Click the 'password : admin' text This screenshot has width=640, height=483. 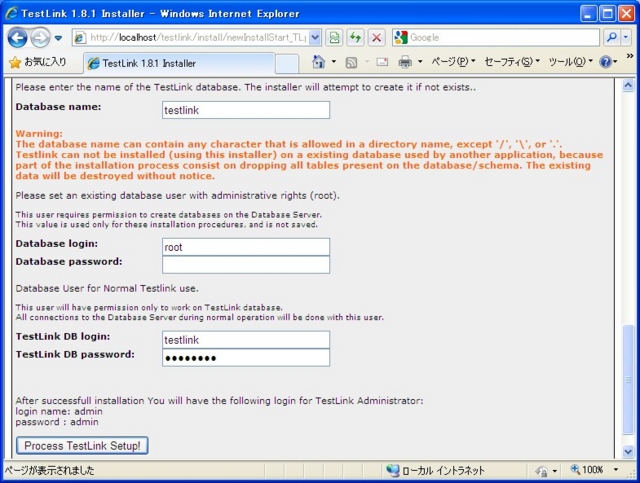point(57,422)
